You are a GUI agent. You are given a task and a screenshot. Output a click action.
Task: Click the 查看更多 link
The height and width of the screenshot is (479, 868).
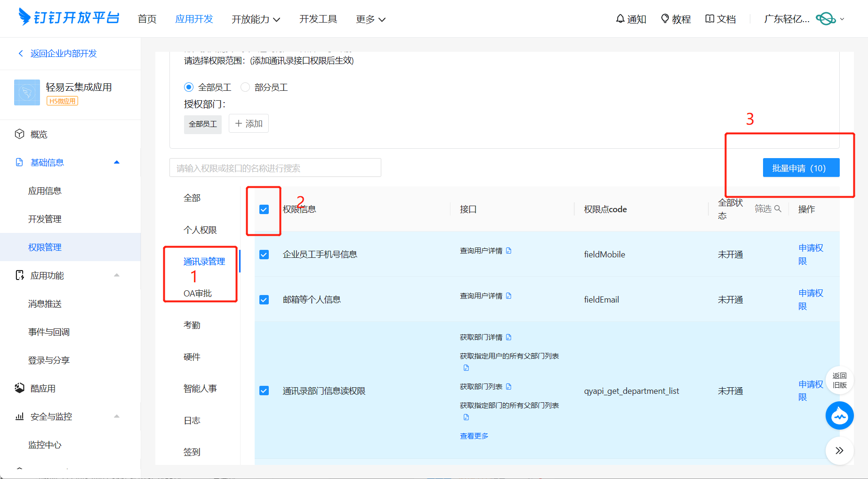tap(474, 436)
